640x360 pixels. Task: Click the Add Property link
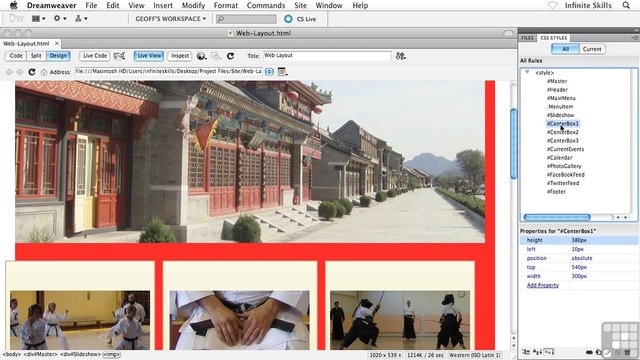click(x=542, y=285)
